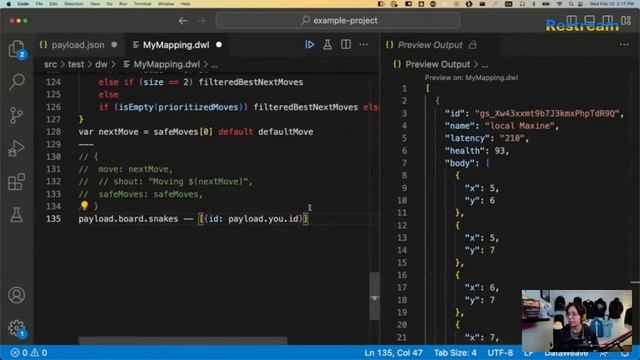Image resolution: width=640 pixels, height=360 pixels.
Task: Open the Help menu
Action: point(185,4)
